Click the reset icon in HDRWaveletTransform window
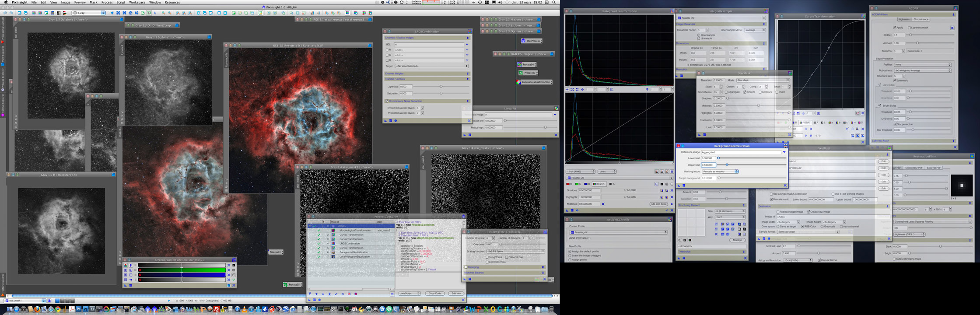 (545, 279)
